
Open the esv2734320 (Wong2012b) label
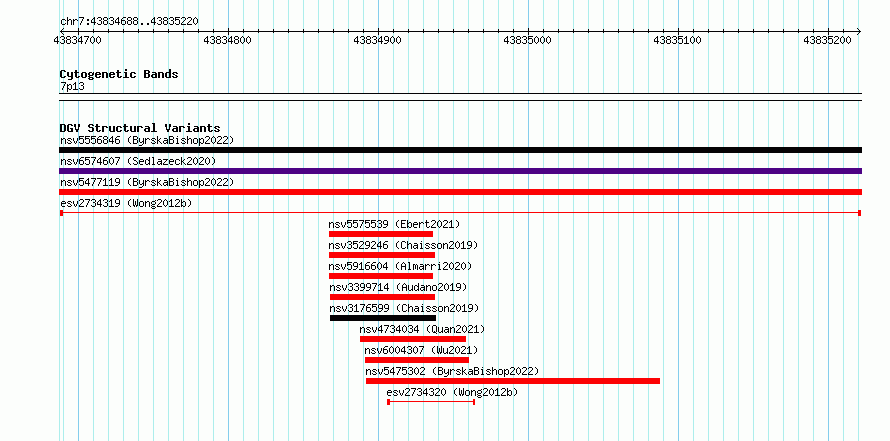(452, 392)
